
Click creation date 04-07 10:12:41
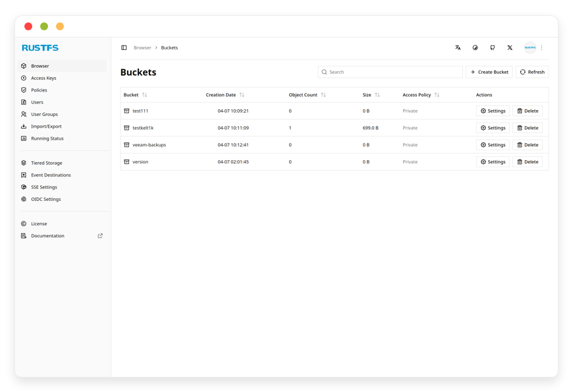(233, 145)
